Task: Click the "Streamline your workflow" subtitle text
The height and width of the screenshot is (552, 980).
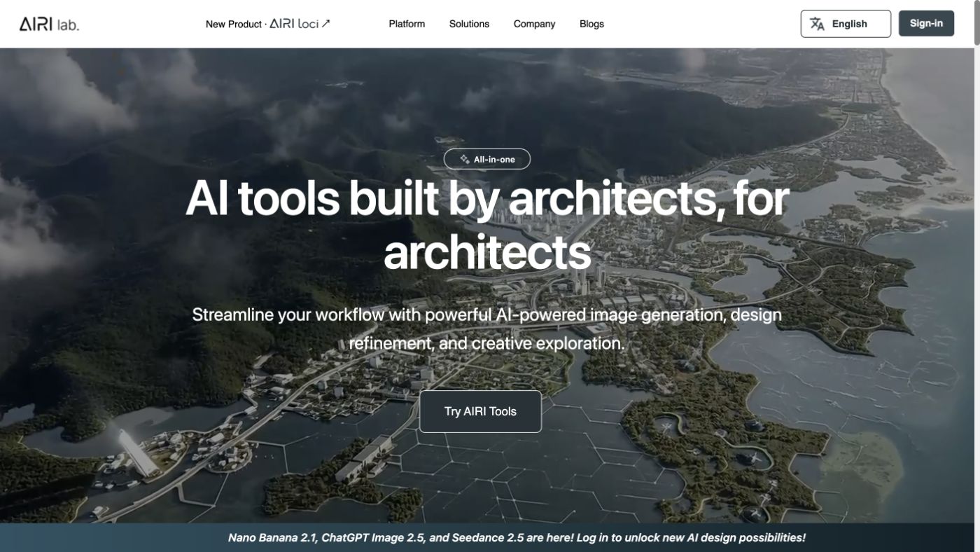Action: click(487, 329)
